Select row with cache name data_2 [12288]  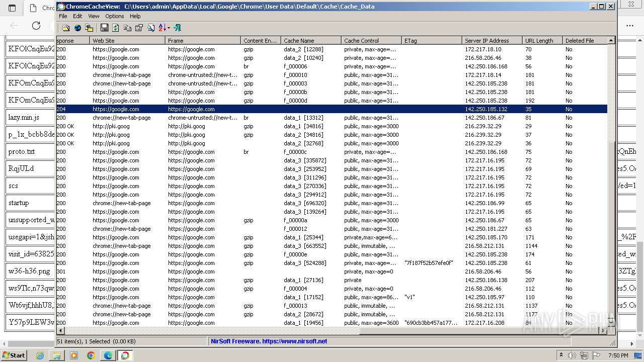pyautogui.click(x=332, y=49)
